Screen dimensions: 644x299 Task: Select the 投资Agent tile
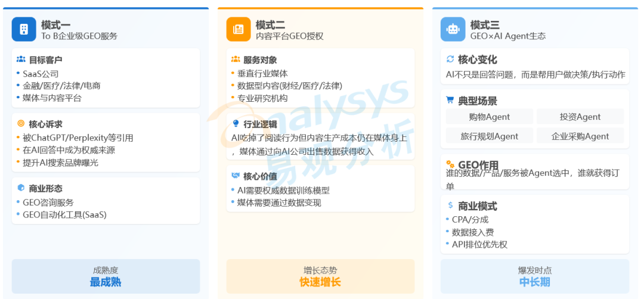pos(580,117)
